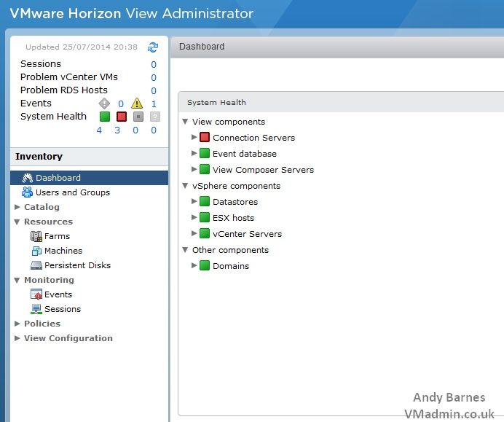Click the Events error count of 0

tap(121, 104)
